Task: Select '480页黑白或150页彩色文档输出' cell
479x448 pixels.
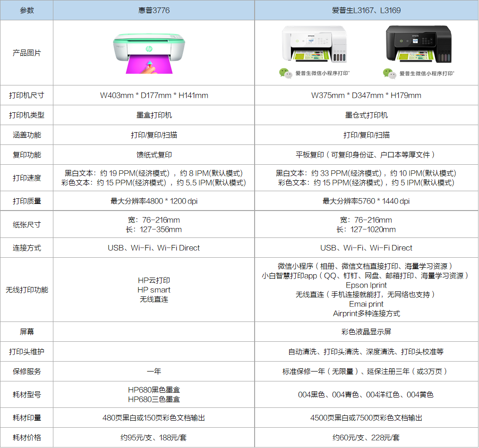Action: point(154,417)
